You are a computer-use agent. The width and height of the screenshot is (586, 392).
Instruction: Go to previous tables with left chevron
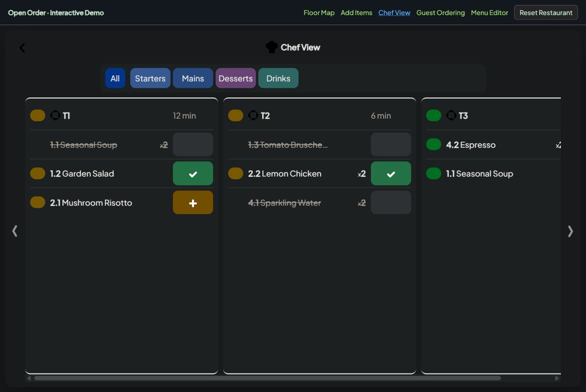(x=15, y=231)
